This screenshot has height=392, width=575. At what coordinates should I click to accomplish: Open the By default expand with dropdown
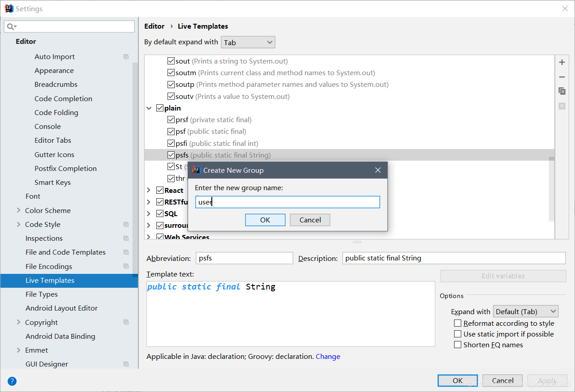point(248,43)
